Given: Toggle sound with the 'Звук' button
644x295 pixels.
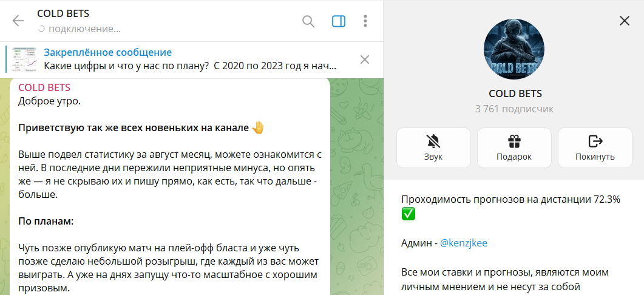Looking at the screenshot, I should pos(433,147).
